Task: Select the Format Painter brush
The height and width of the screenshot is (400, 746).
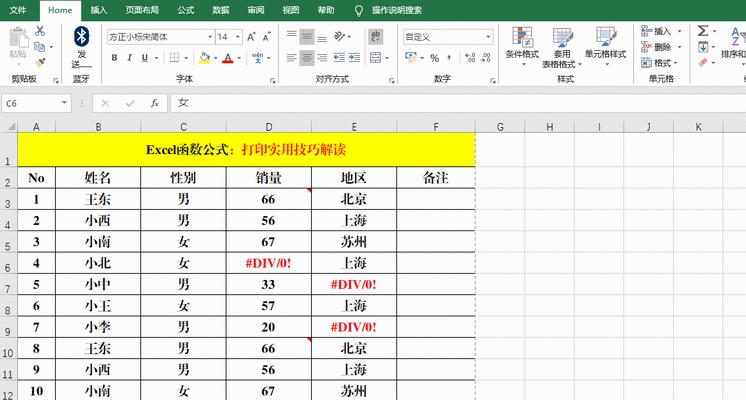Action: pyautogui.click(x=40, y=62)
